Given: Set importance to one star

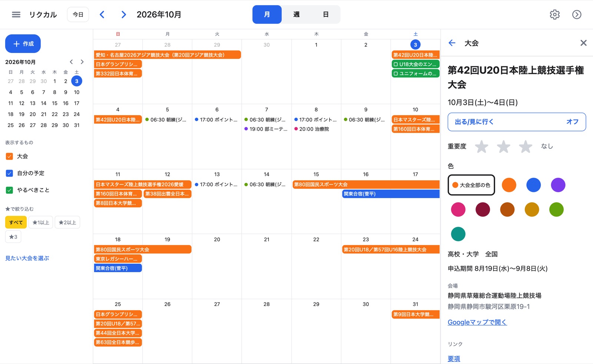Looking at the screenshot, I should pyautogui.click(x=481, y=147).
